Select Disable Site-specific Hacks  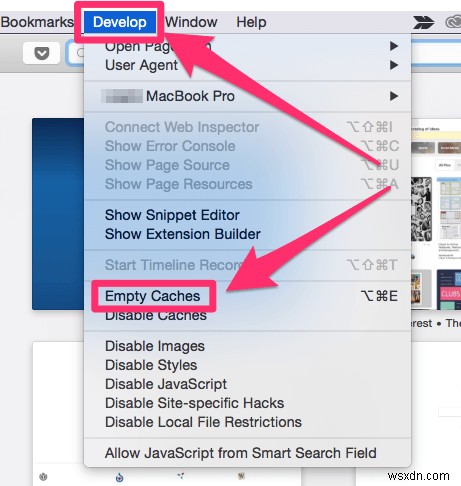click(x=247, y=403)
